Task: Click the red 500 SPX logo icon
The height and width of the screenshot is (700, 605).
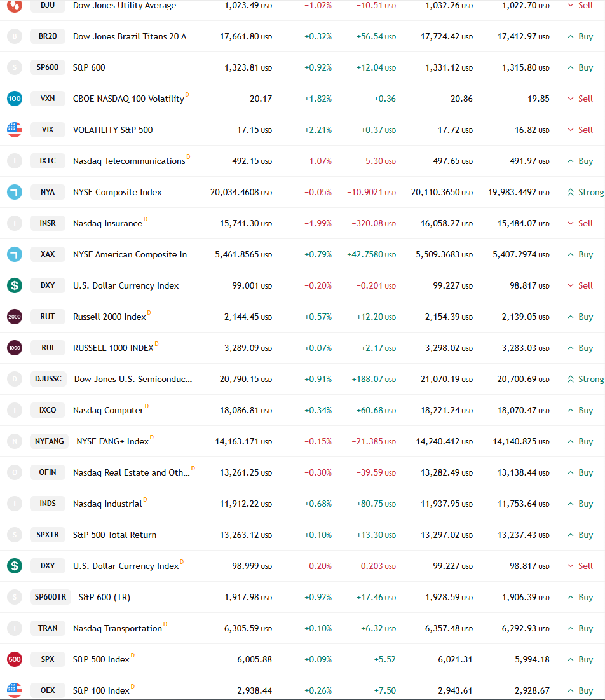Action: pyautogui.click(x=15, y=659)
